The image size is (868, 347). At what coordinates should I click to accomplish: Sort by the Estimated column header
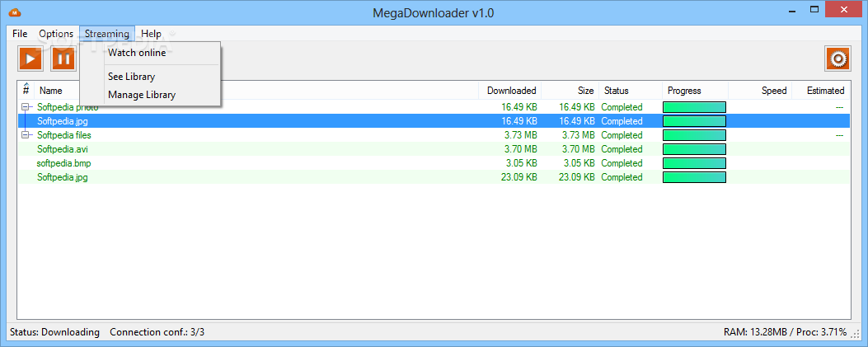click(x=821, y=90)
